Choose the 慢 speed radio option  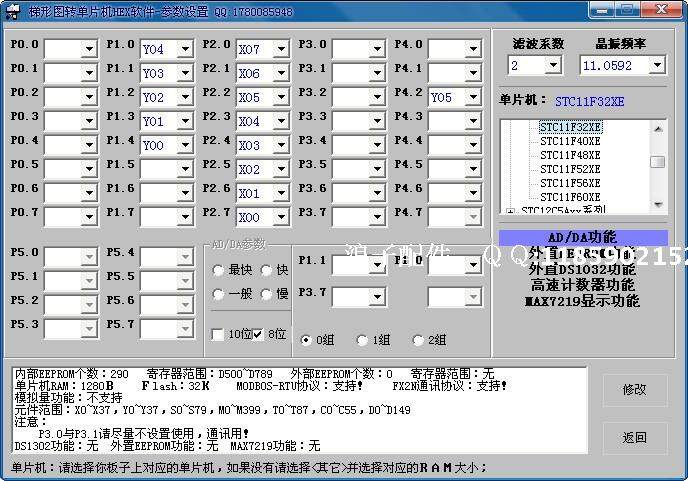coord(266,294)
